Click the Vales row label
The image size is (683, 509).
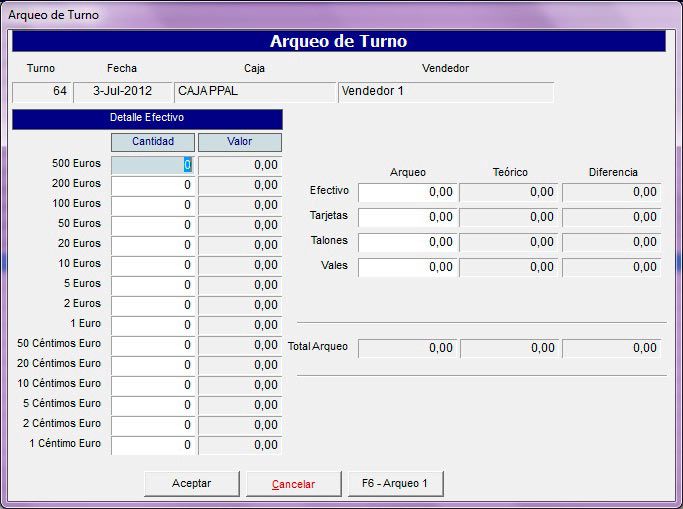click(x=335, y=265)
